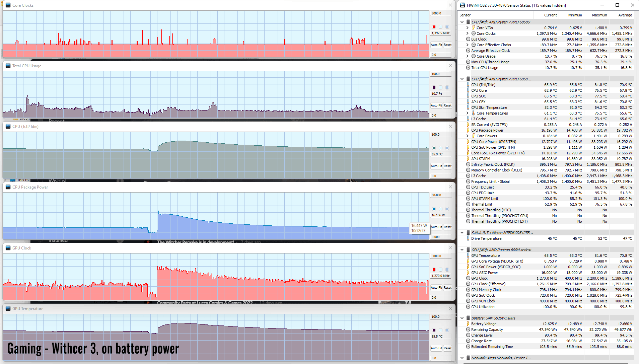Viewport: 639px width, 364px height.
Task: Click Reset in the CPU (Tctl/Tdie) graph
Action: (448, 166)
